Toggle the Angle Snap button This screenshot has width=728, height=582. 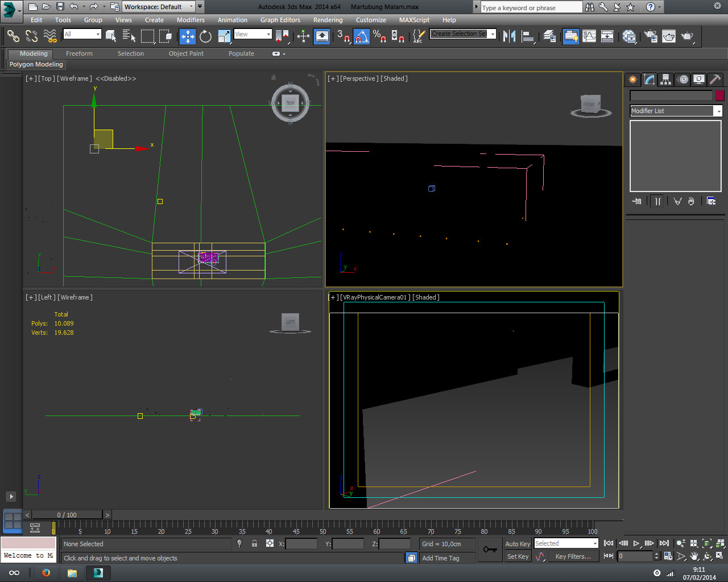point(361,36)
